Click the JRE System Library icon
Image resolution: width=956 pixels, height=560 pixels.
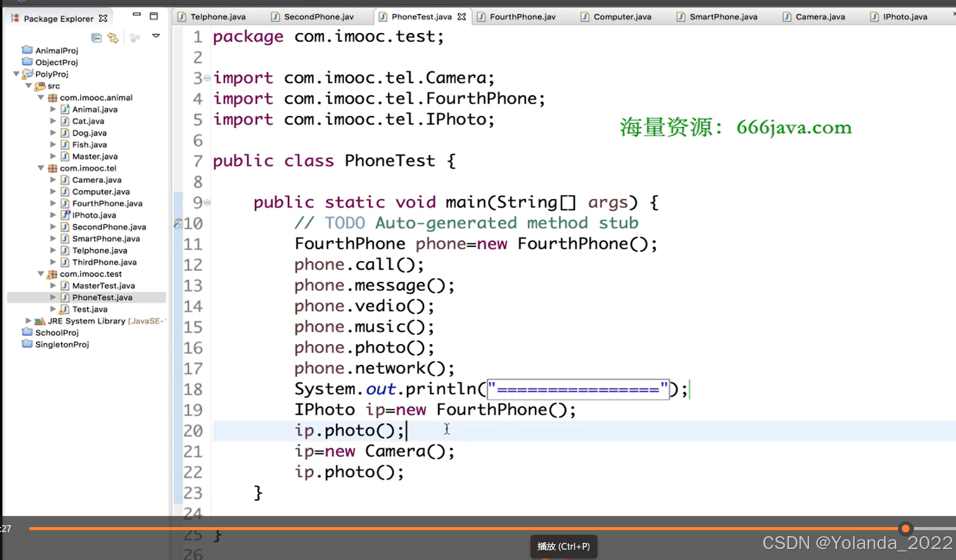point(40,321)
